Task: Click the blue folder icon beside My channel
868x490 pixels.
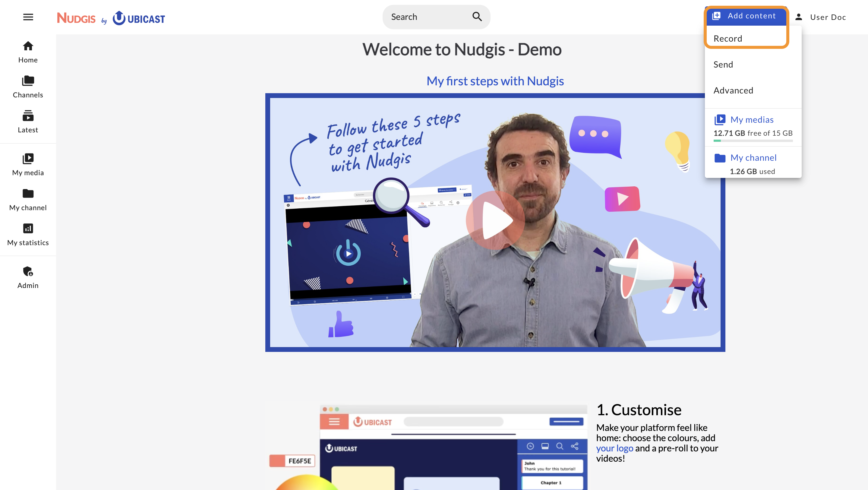Action: point(720,158)
